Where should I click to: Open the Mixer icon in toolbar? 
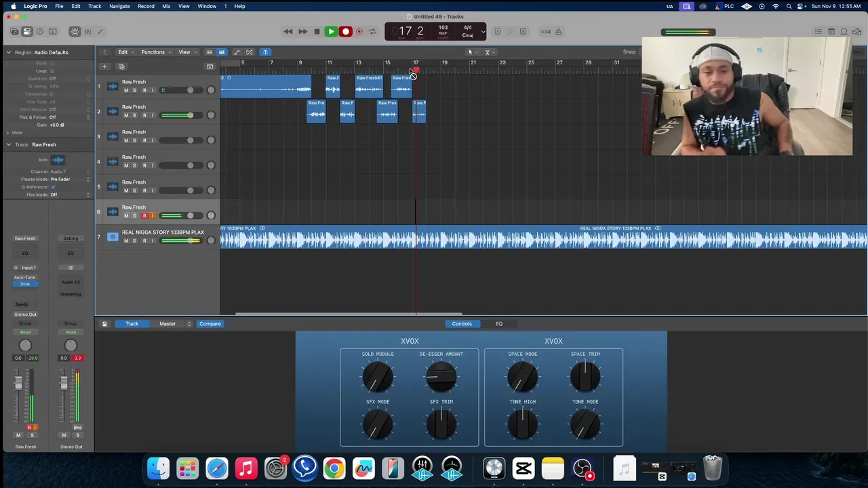87,31
